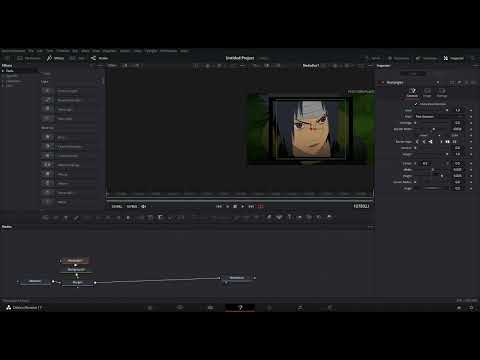Switch to the Cut page icon
This screenshot has width=480, height=360.
[x=180, y=308]
